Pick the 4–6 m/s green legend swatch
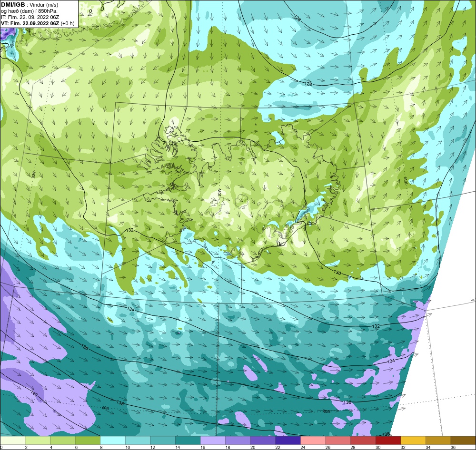The height and width of the screenshot is (450, 476). pos(63,440)
